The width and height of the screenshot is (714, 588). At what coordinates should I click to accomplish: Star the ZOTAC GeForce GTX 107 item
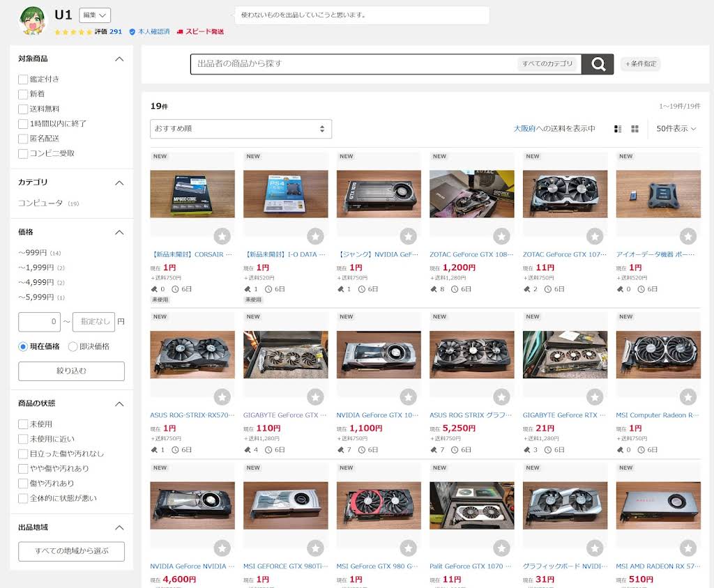595,236
